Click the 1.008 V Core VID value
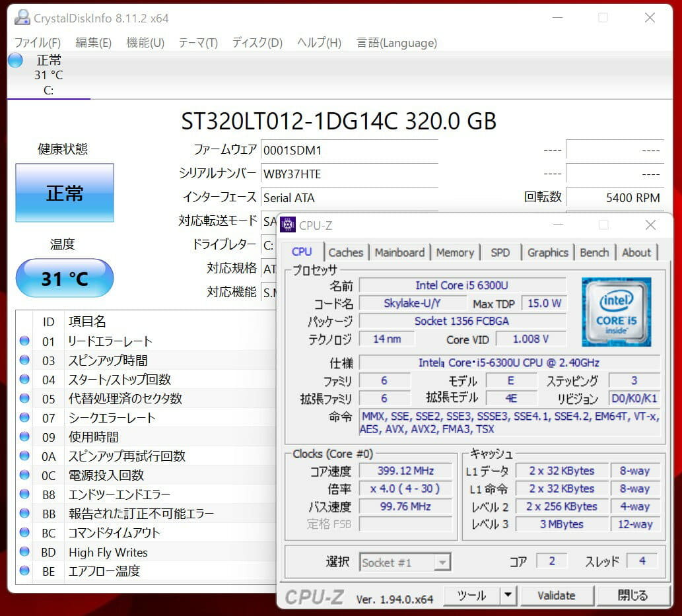Screen dimensions: 682x616 click(531, 339)
